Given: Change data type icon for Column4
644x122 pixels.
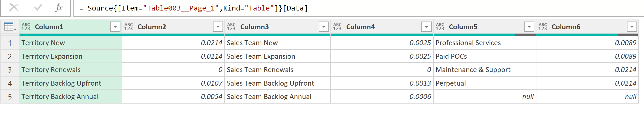Looking at the screenshot, I should (x=337, y=27).
